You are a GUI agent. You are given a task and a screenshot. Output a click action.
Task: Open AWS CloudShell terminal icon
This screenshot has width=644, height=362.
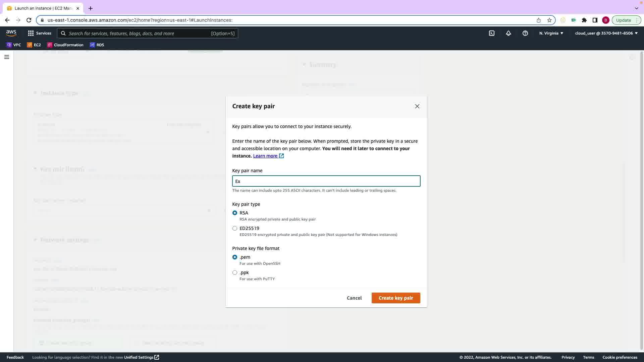(x=492, y=33)
